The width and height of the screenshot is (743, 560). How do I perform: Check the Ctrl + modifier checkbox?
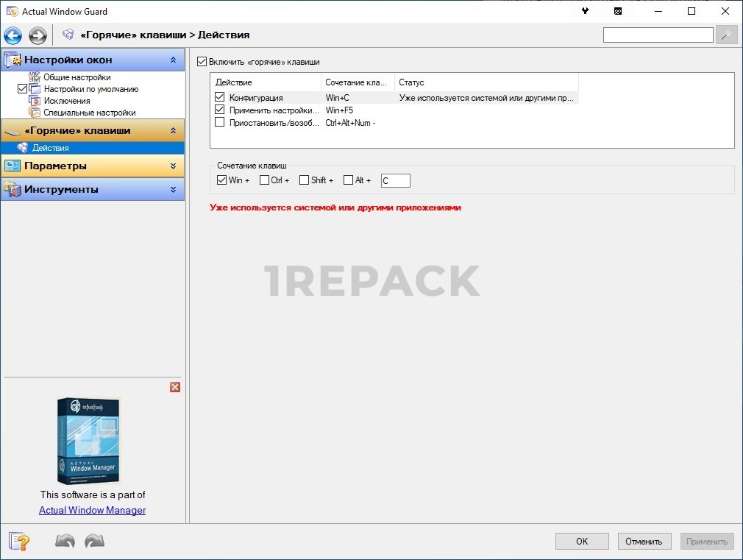(265, 180)
